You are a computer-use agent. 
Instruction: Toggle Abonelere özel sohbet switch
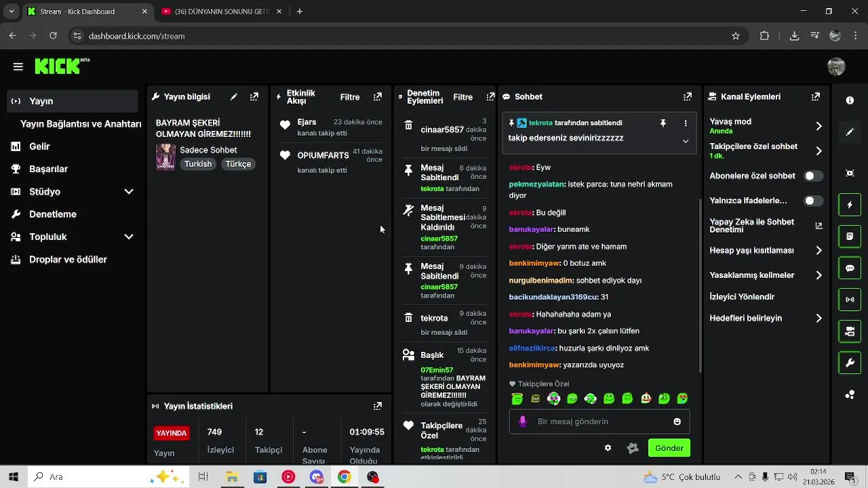813,176
